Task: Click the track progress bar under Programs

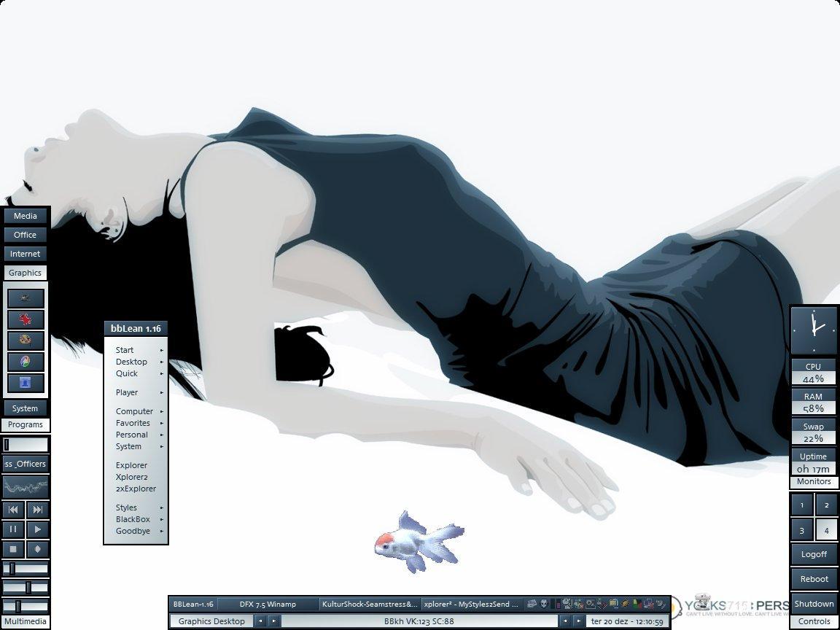Action: [26, 445]
